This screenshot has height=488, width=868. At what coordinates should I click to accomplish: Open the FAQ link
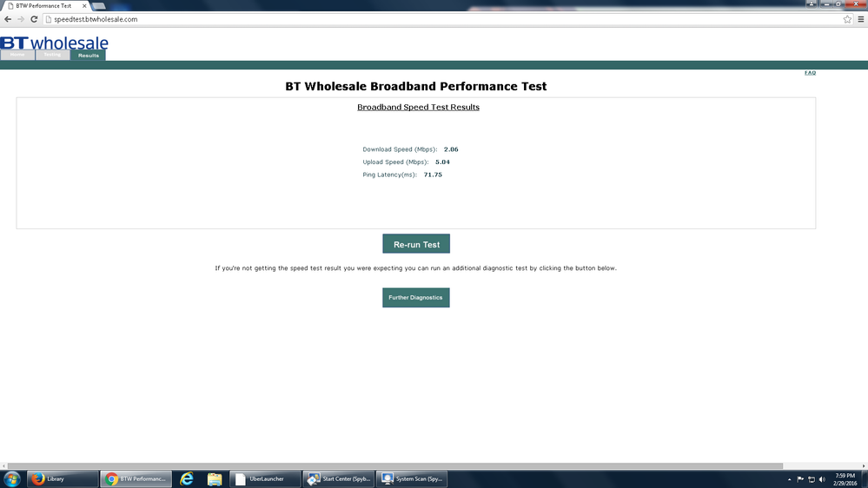810,72
